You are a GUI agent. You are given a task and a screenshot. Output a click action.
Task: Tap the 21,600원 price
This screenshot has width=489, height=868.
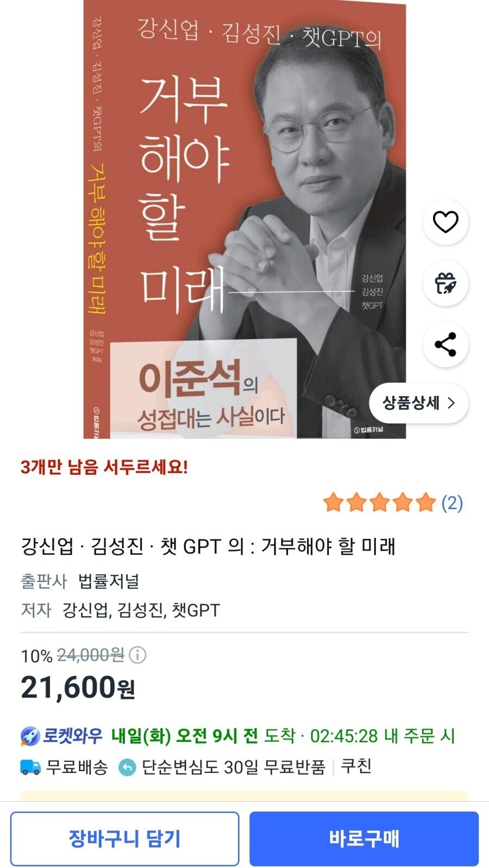pos(78,687)
